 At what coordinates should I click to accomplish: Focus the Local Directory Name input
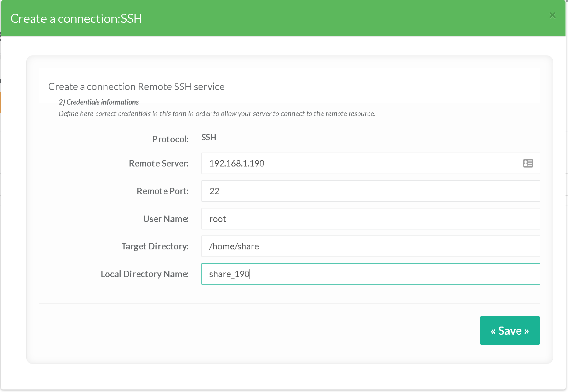coord(370,274)
